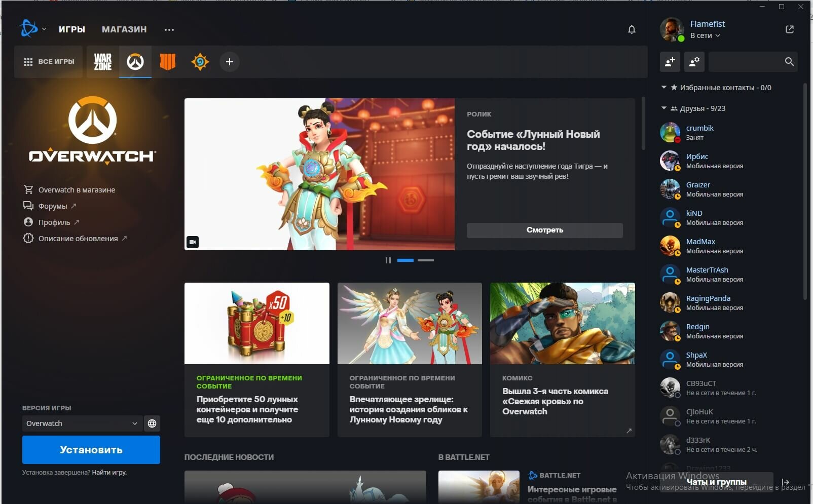Open MadMax's avatar

point(670,246)
